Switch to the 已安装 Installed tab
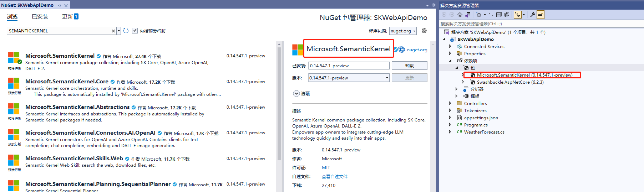This screenshot has width=644, height=192. [40, 17]
